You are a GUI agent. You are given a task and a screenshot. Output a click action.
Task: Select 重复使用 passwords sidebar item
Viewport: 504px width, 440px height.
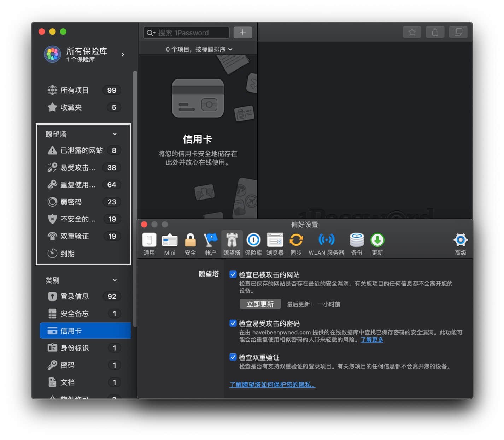pyautogui.click(x=84, y=185)
